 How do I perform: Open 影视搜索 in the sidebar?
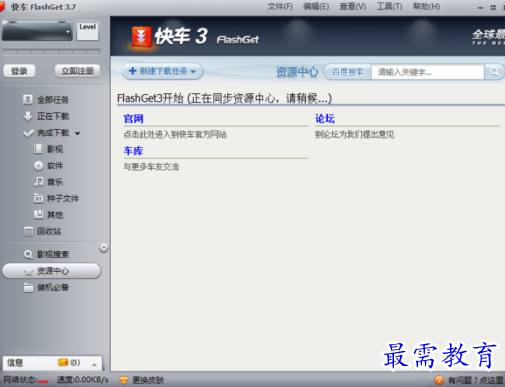53,255
